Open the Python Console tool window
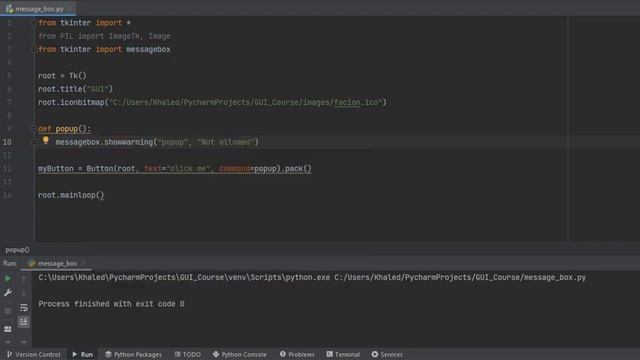640x360 pixels. (239, 354)
